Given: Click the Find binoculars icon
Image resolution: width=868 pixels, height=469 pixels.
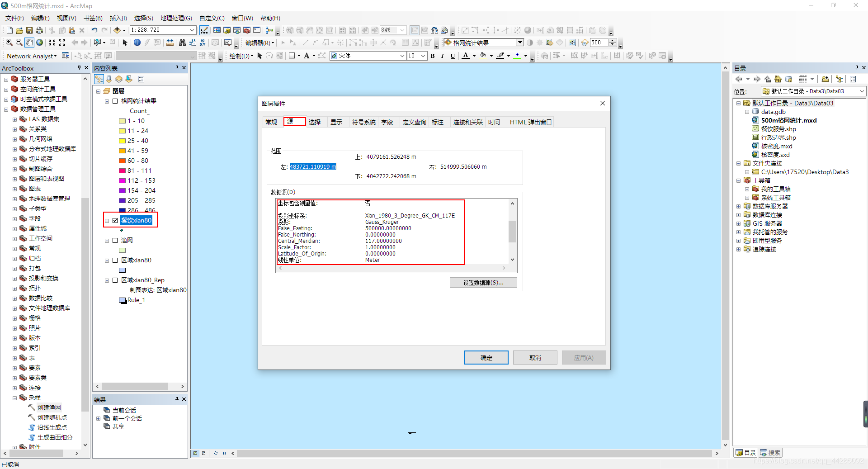Looking at the screenshot, I should [x=182, y=43].
